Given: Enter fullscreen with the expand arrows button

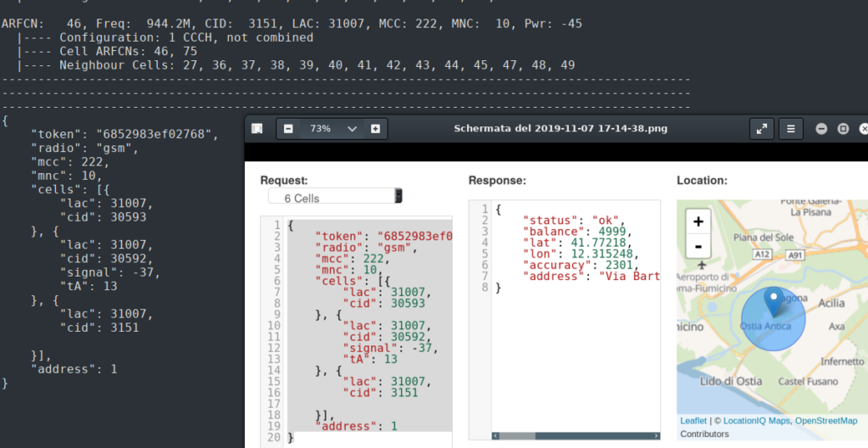Looking at the screenshot, I should (762, 129).
